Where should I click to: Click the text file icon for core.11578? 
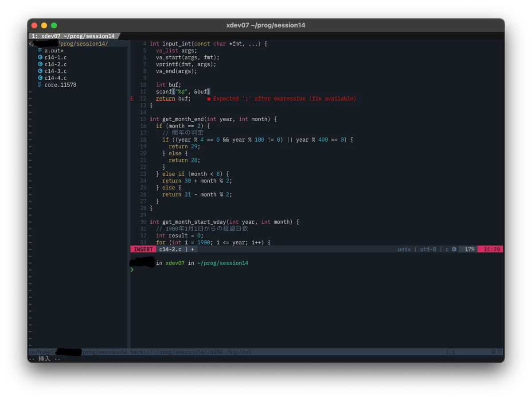(40, 85)
